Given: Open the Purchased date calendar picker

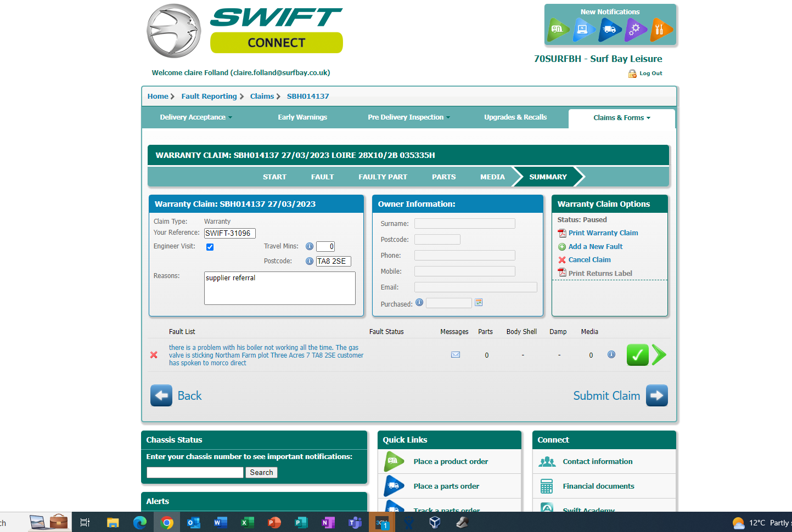Looking at the screenshot, I should [x=479, y=302].
